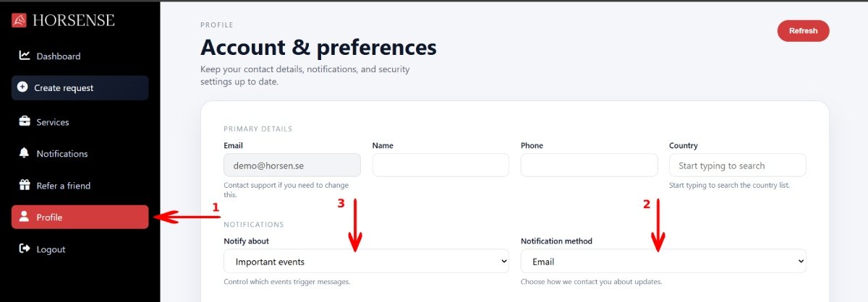Open the Refer a friend page
This screenshot has width=868, height=302.
point(64,186)
